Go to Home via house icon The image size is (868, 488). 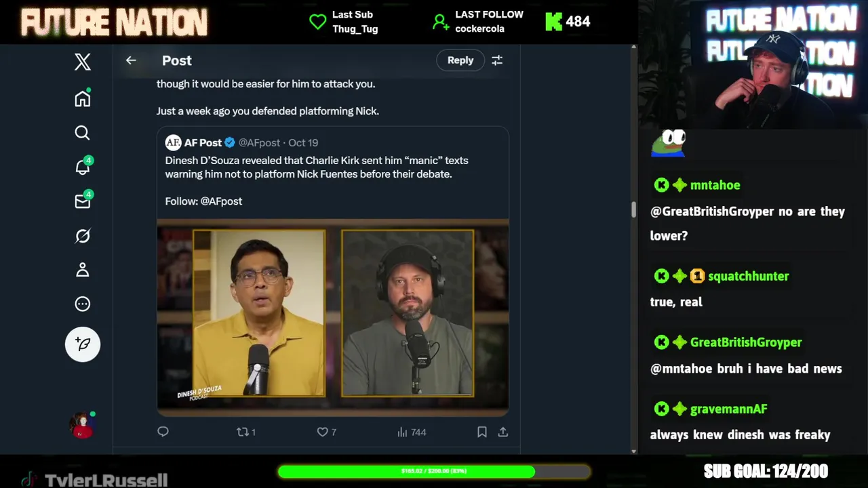(x=83, y=98)
